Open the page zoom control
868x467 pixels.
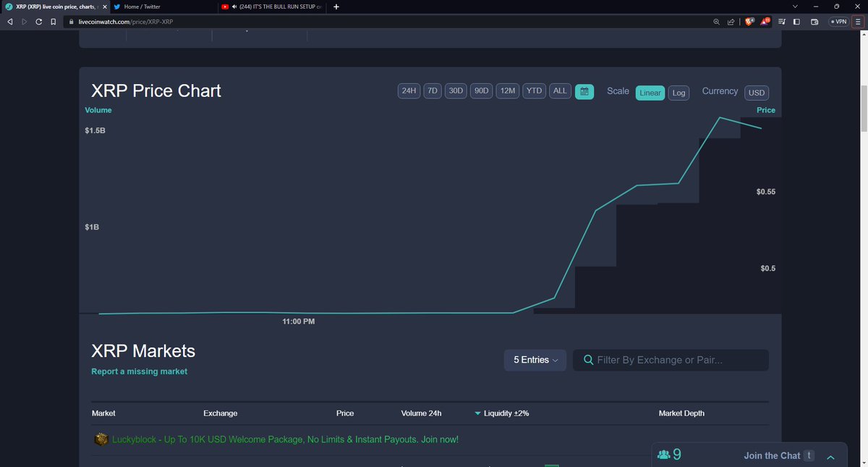click(716, 22)
